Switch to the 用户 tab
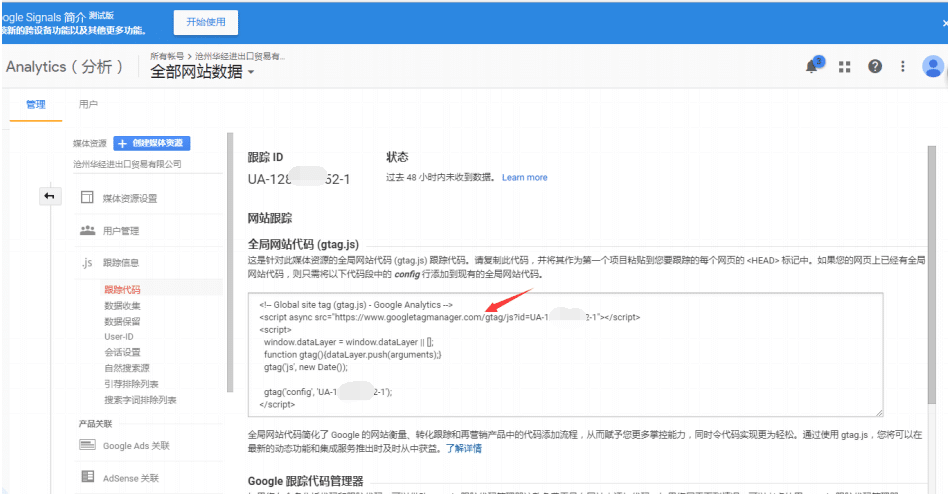 [x=88, y=104]
